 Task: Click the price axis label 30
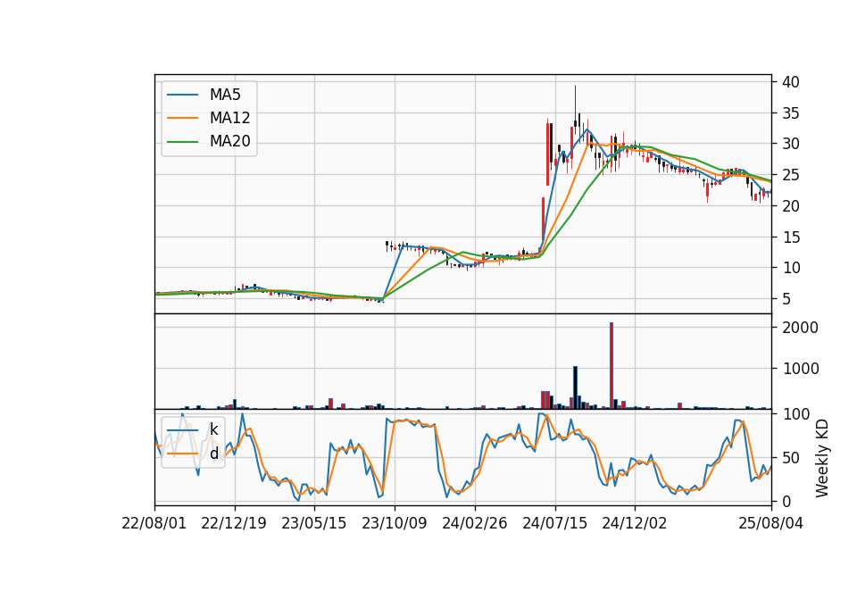[x=791, y=144]
